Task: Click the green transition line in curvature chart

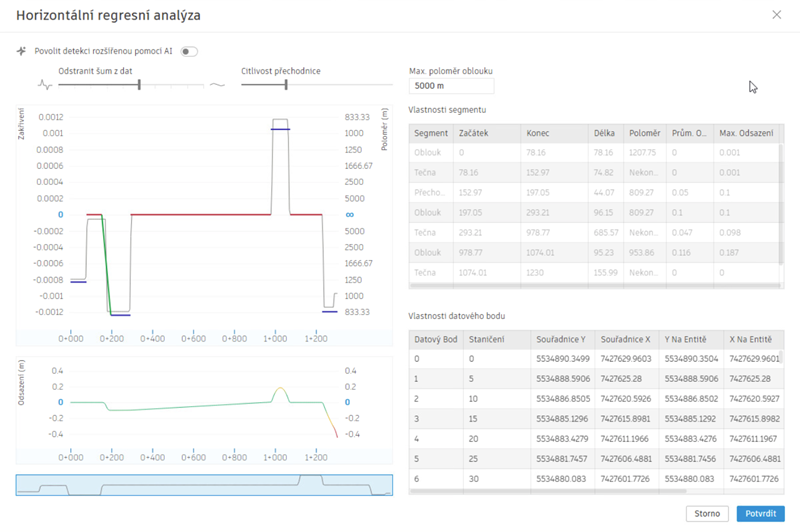Action: [x=106, y=265]
